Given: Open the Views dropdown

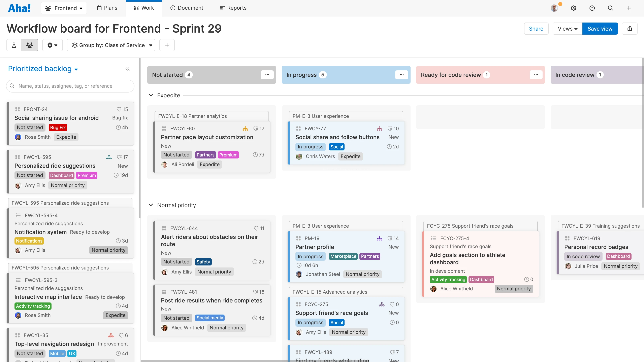Looking at the screenshot, I should pyautogui.click(x=567, y=29).
